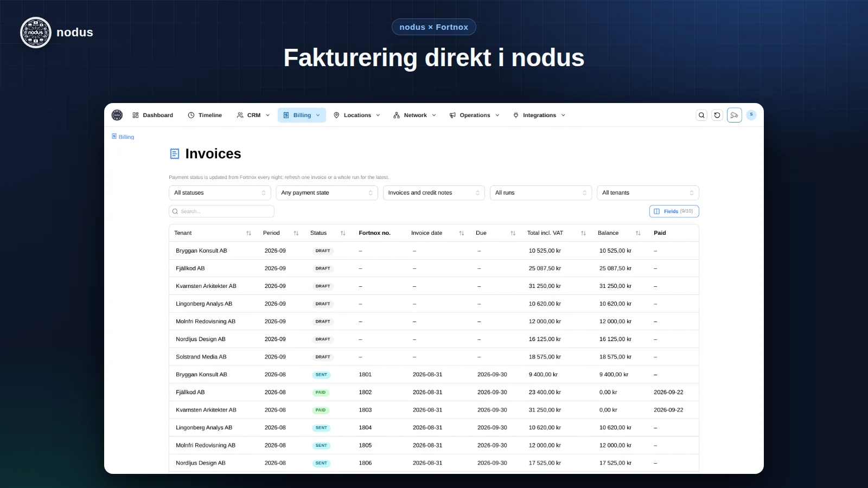868x488 pixels.
Task: Expand the CRM menu
Action: (x=253, y=115)
